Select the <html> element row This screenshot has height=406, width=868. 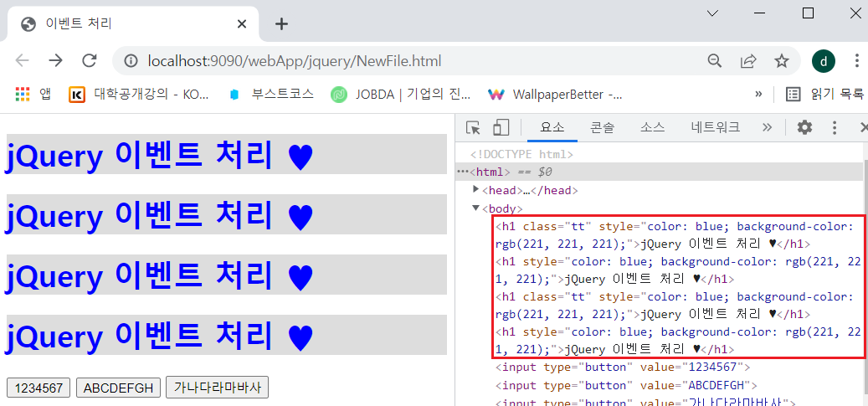[660, 172]
